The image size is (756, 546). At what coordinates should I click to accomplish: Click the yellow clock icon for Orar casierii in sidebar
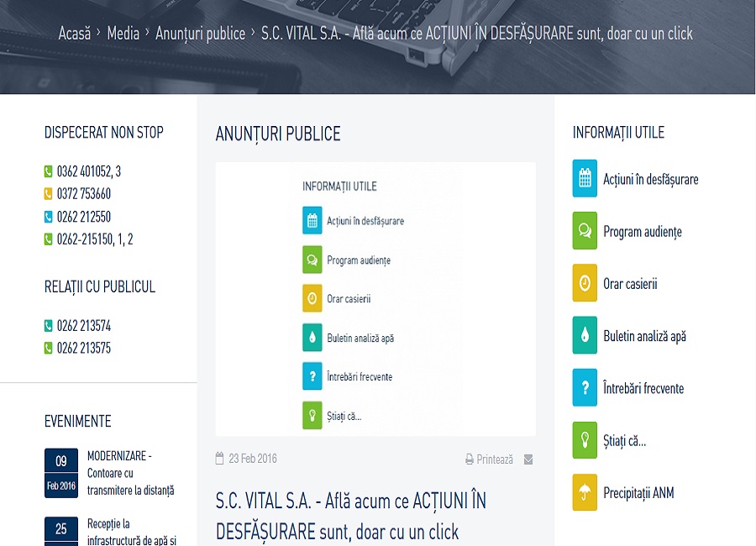(585, 282)
